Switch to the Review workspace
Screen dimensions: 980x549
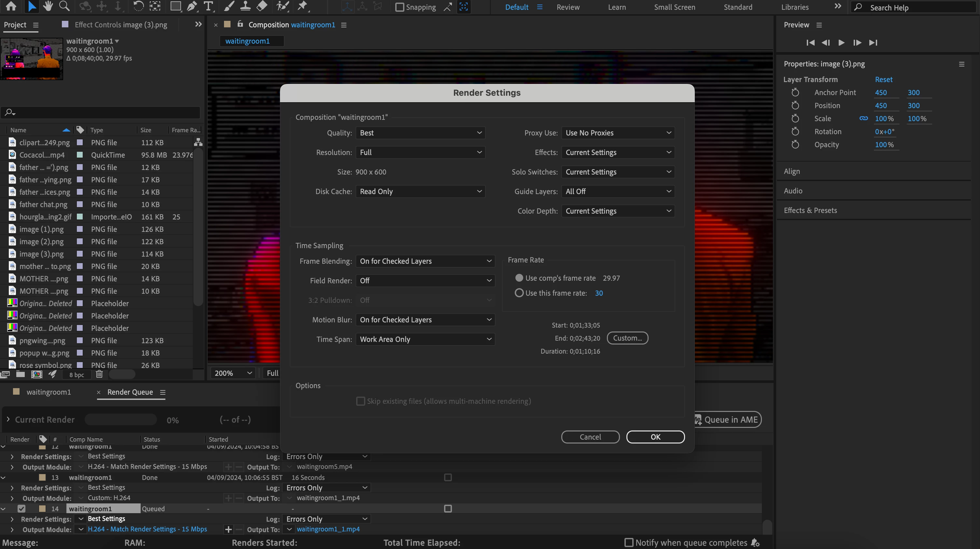coord(567,7)
